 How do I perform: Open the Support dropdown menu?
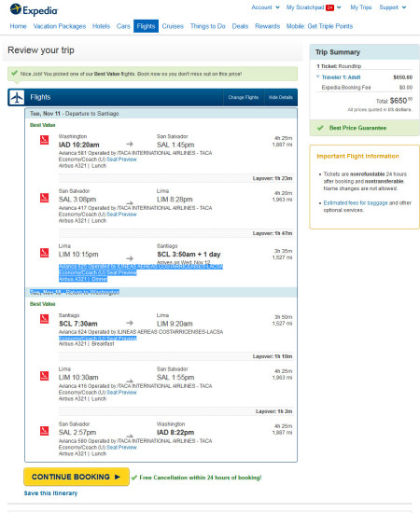pyautogui.click(x=393, y=7)
